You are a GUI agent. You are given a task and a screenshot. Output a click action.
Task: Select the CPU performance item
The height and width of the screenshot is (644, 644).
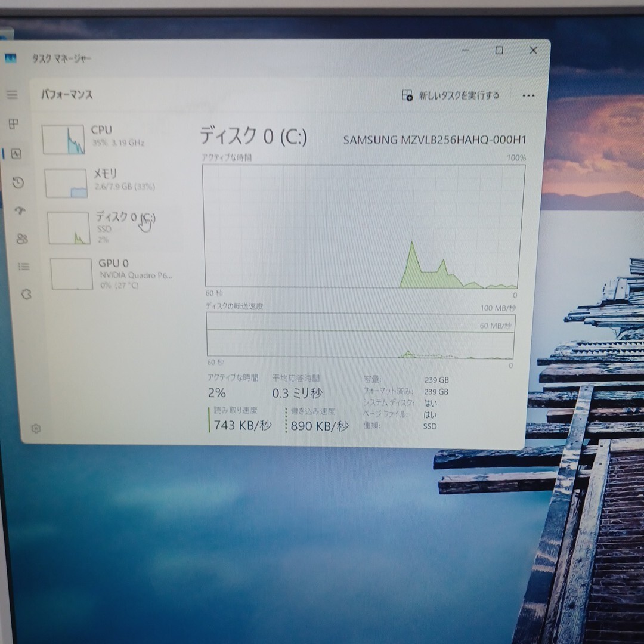click(109, 140)
